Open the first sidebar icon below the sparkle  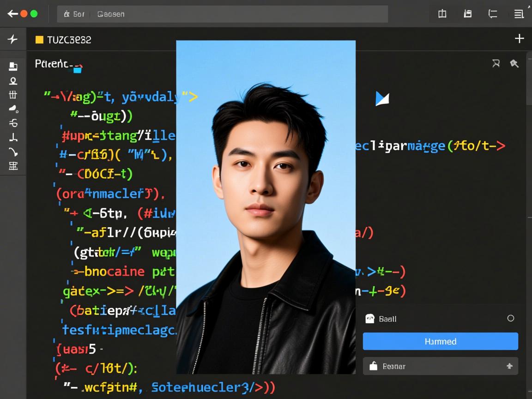[x=13, y=66]
